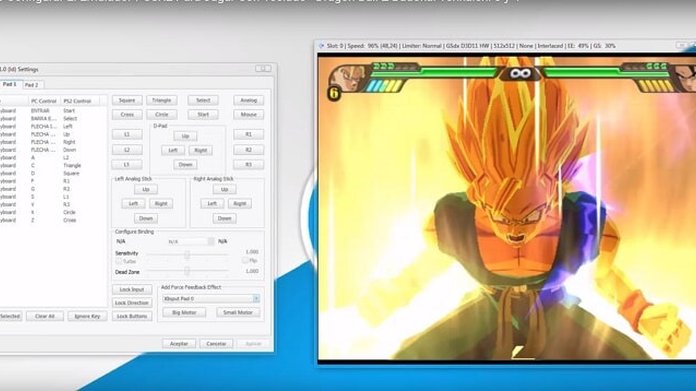Click the Lock Direction button
Screen dimensions: 696x391
(132, 303)
